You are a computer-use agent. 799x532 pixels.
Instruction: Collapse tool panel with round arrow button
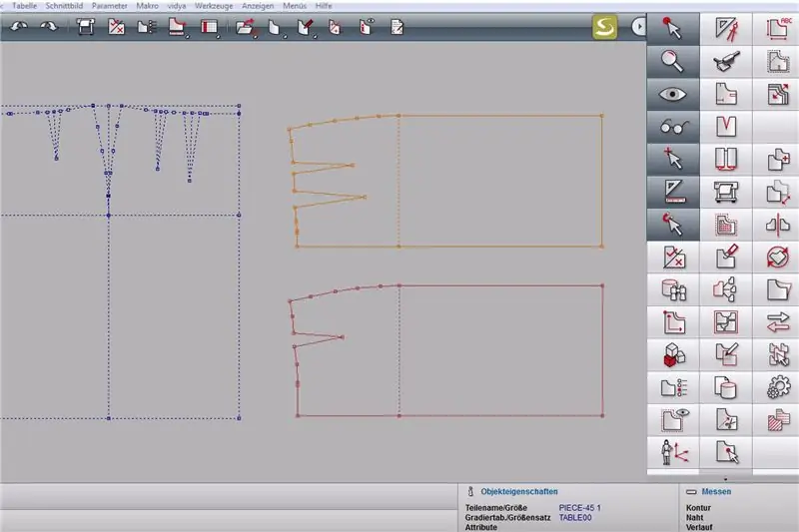(638, 27)
